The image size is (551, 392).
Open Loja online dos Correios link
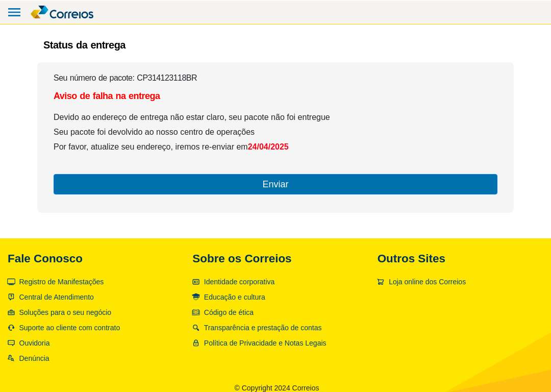pyautogui.click(x=428, y=282)
